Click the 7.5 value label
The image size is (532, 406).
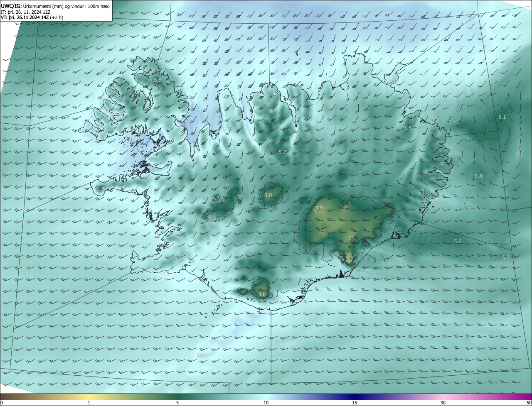click(518, 154)
